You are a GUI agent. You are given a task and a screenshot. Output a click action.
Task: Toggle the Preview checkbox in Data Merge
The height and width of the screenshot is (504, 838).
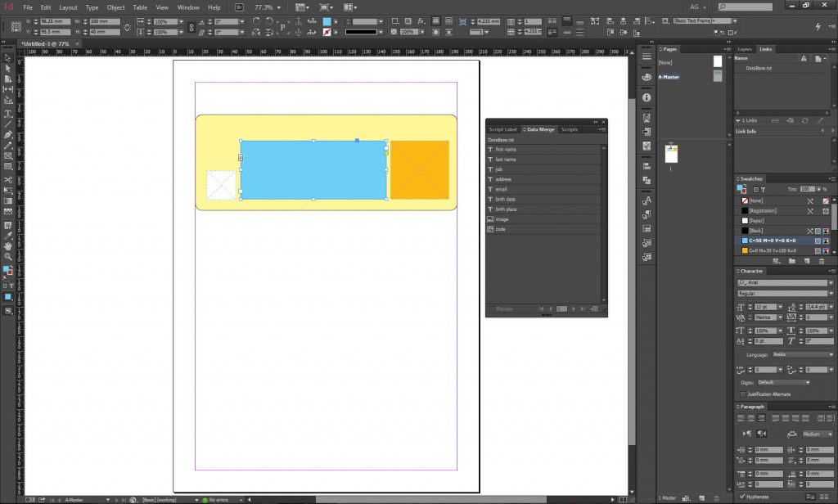pos(491,309)
